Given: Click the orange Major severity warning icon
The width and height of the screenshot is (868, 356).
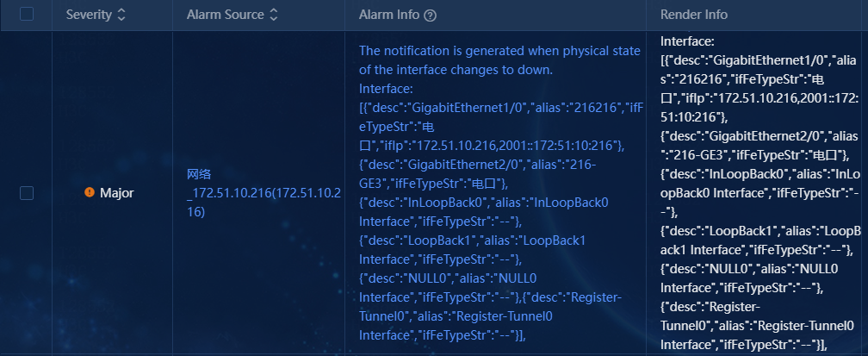Looking at the screenshot, I should (x=90, y=192).
